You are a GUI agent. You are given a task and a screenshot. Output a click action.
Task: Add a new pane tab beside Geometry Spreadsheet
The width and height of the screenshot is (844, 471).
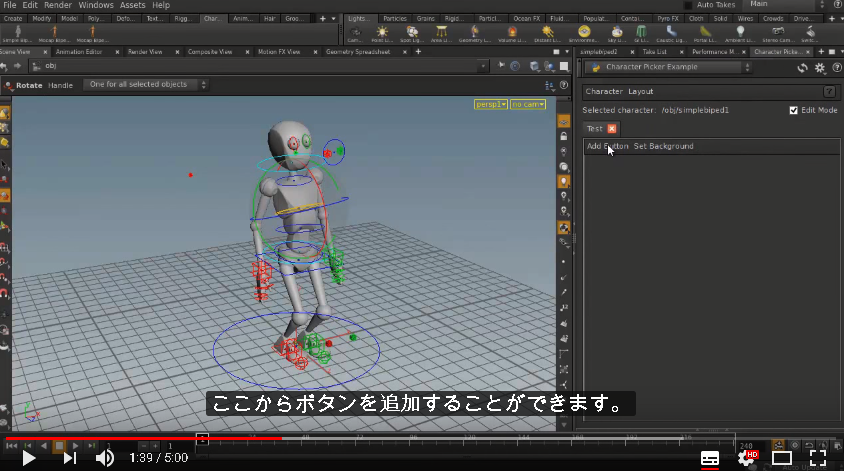[x=418, y=52]
